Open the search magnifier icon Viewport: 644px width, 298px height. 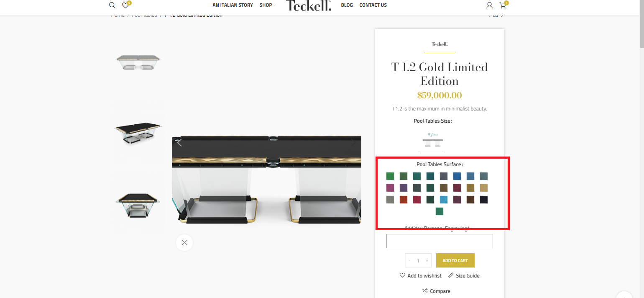coord(112,5)
